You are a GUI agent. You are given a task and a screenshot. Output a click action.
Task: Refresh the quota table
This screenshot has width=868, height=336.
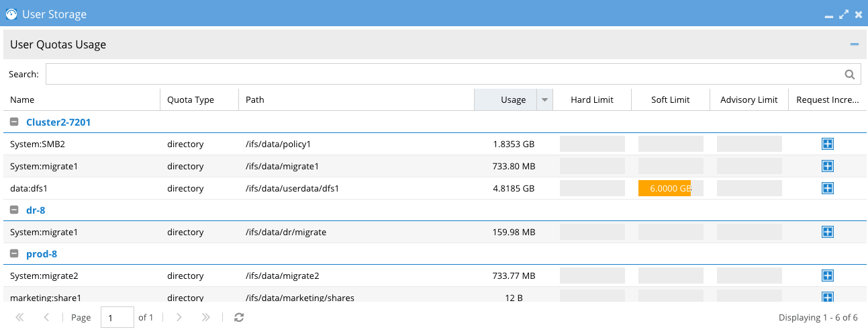pos(239,317)
